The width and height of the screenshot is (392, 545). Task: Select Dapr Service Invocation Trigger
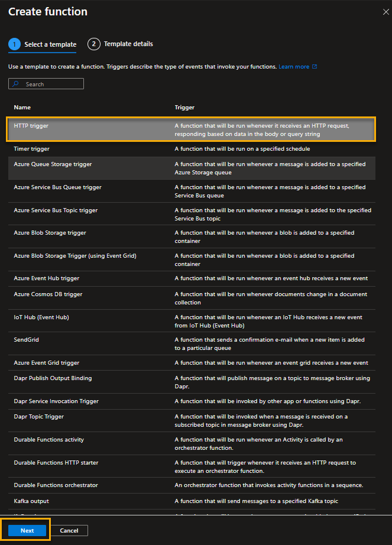[192, 401]
